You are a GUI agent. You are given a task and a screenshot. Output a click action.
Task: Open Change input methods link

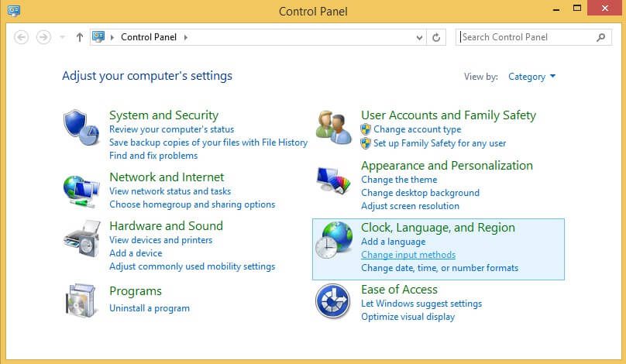click(x=408, y=255)
